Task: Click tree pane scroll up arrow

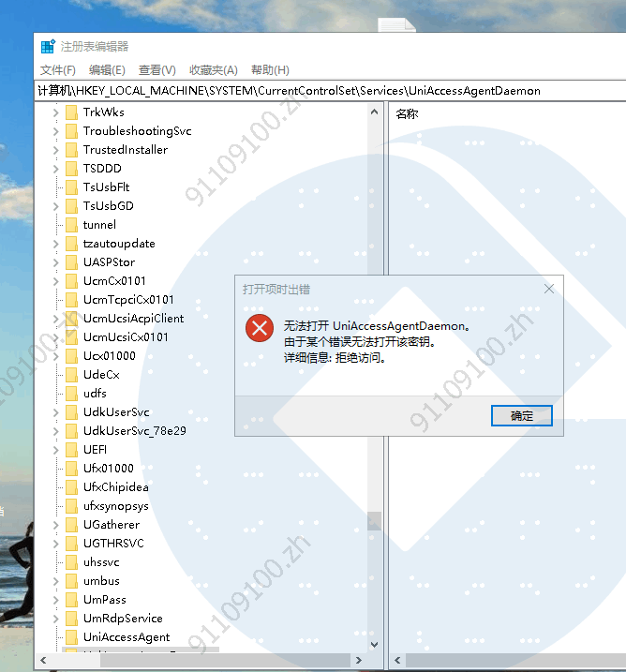Action: 374,112
